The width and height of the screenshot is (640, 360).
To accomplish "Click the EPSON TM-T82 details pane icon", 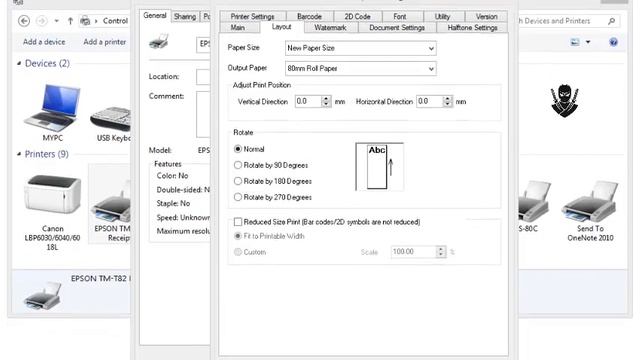I will pyautogui.click(x=43, y=296).
